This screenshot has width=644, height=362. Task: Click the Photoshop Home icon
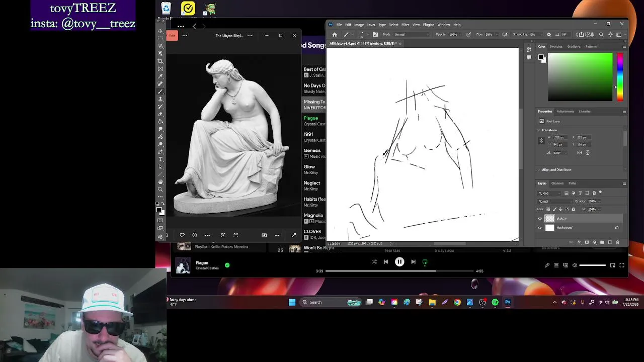tap(335, 34)
